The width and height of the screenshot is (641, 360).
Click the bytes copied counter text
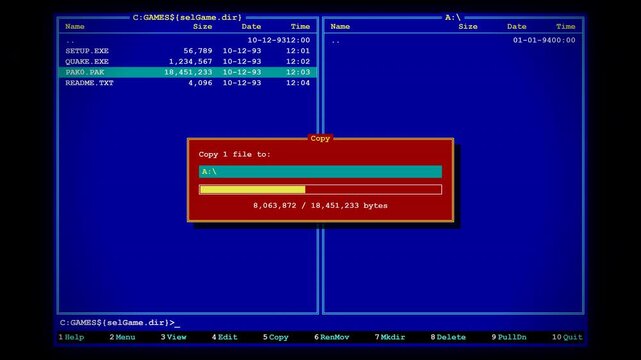click(320, 206)
